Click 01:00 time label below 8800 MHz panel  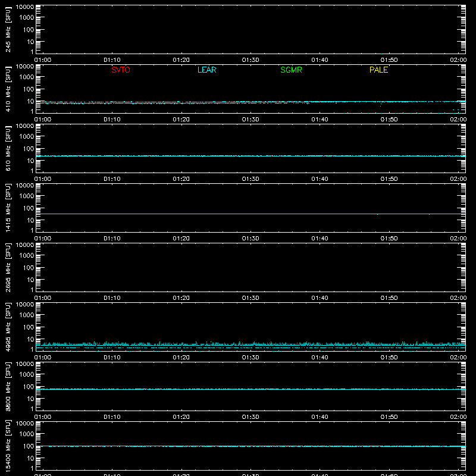point(43,417)
